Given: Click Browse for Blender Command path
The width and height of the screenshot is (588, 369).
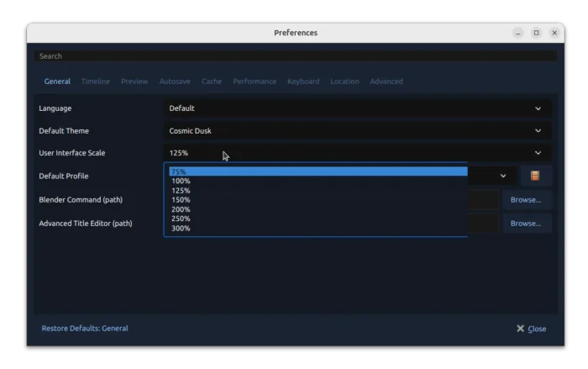Looking at the screenshot, I should [x=526, y=200].
